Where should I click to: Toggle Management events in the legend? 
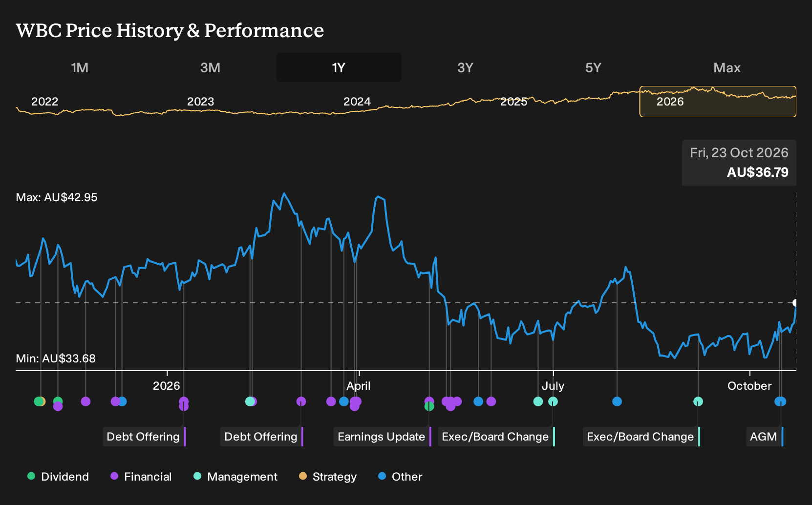(x=235, y=477)
